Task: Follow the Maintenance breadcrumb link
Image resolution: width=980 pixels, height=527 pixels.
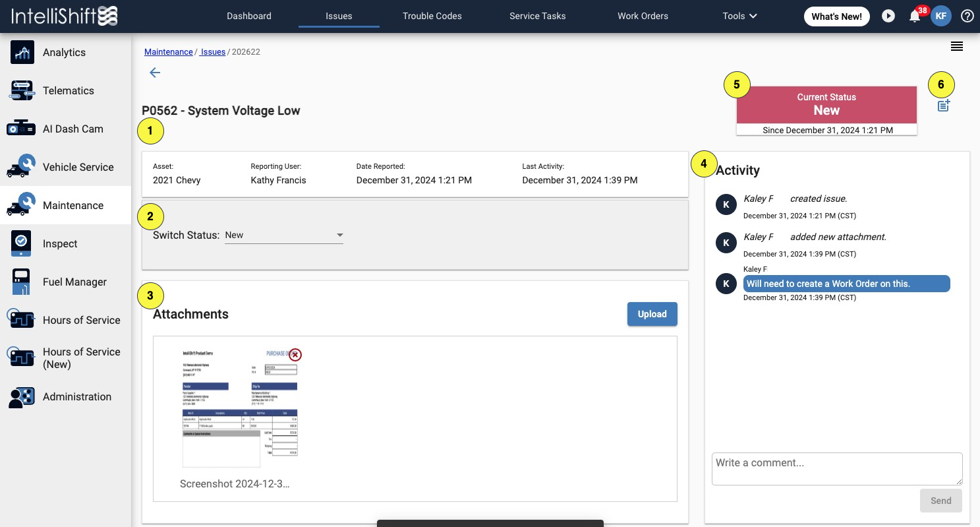Action: [169, 51]
